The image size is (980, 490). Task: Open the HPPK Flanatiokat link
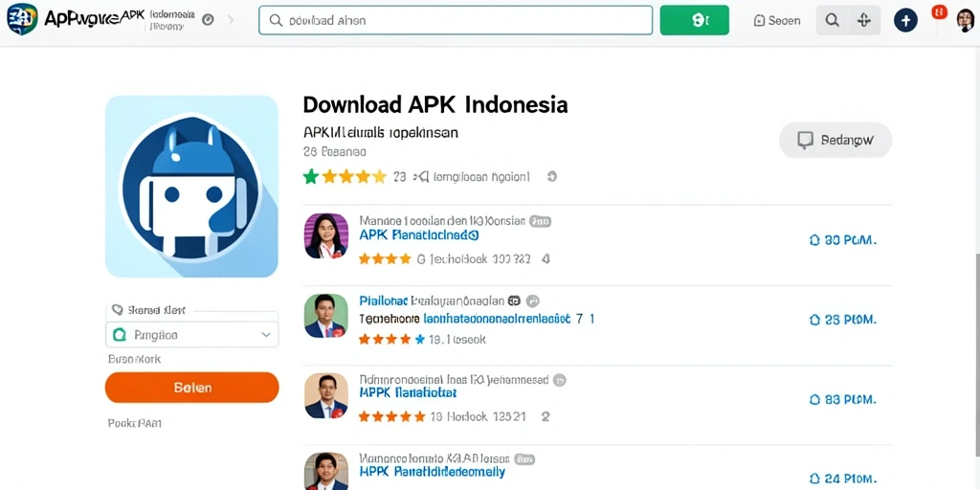[x=408, y=393]
